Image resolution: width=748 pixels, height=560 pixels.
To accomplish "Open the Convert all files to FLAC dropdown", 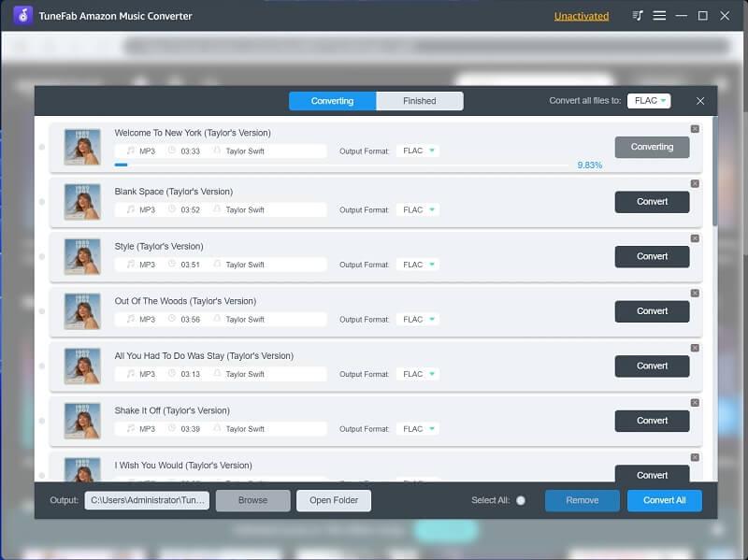I will click(649, 101).
